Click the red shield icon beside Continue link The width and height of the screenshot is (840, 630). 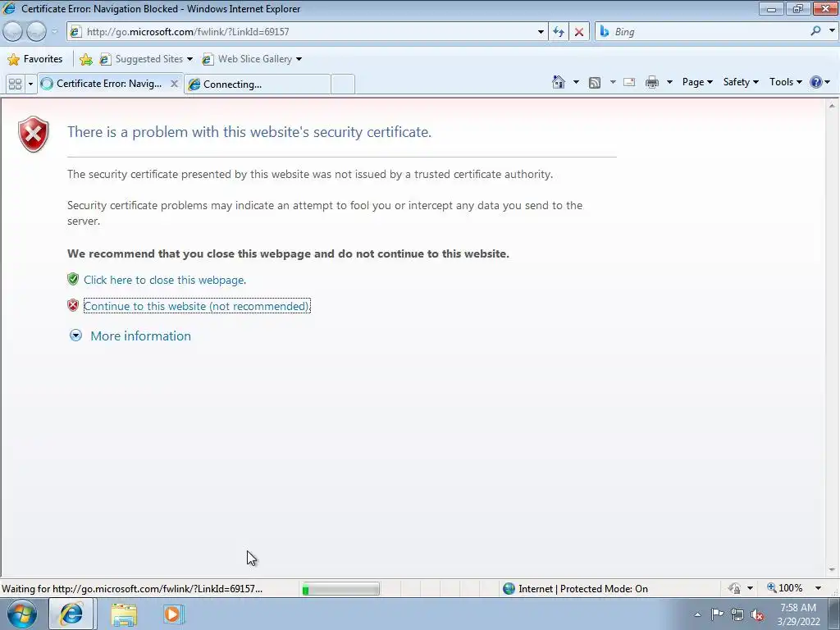(73, 305)
